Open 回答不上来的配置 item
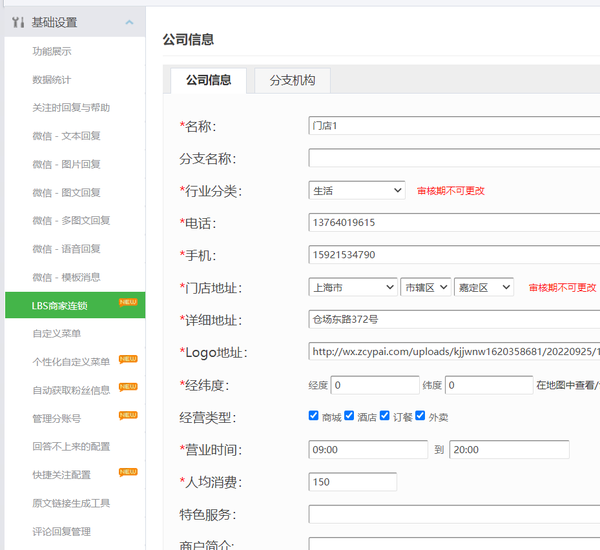The width and height of the screenshot is (600, 550). (x=71, y=447)
